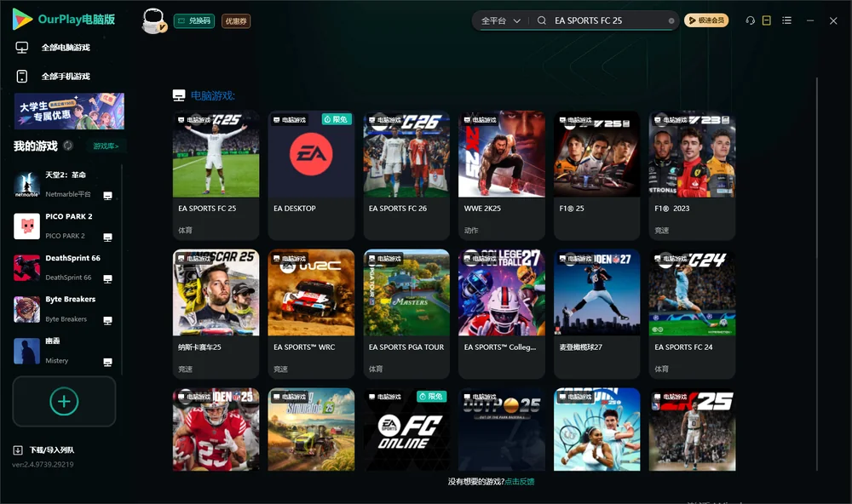This screenshot has height=504, width=852.
Task: Open the EA SPORTS College football card
Action: point(502,314)
